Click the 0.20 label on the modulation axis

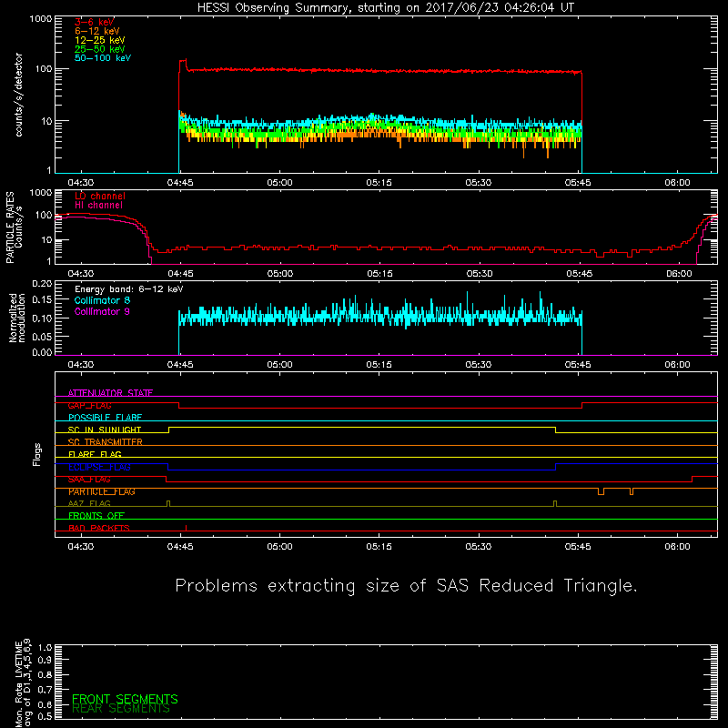pyautogui.click(x=42, y=283)
